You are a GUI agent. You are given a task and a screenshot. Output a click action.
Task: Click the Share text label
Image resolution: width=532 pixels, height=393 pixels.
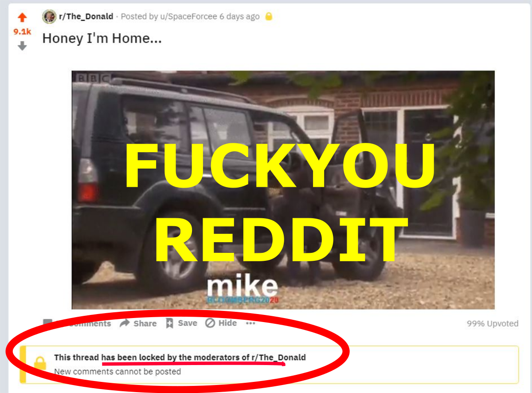point(145,323)
